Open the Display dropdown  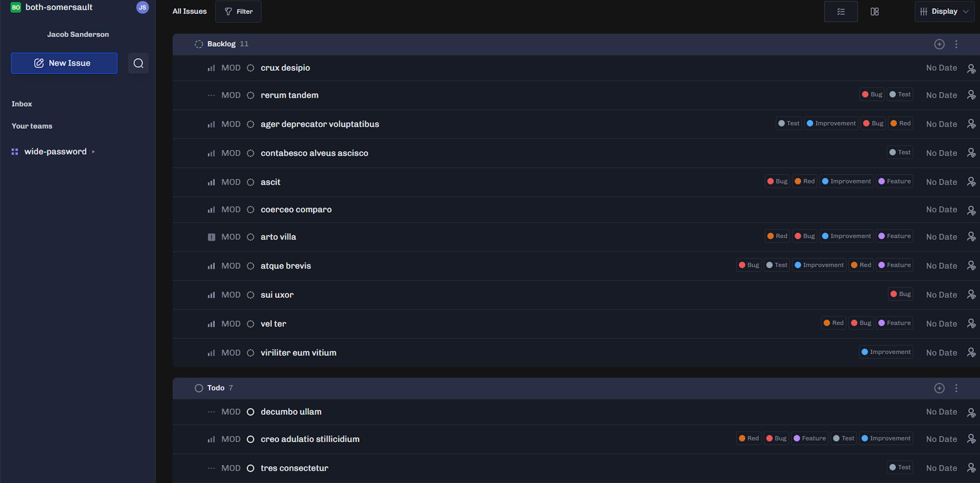[x=944, y=11]
